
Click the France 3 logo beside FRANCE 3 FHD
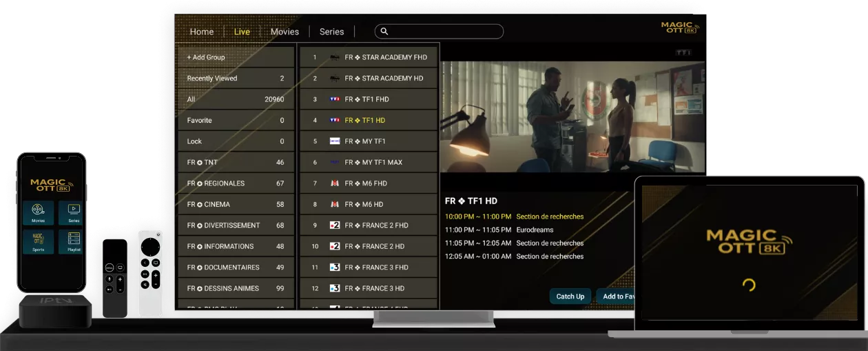pos(335,268)
